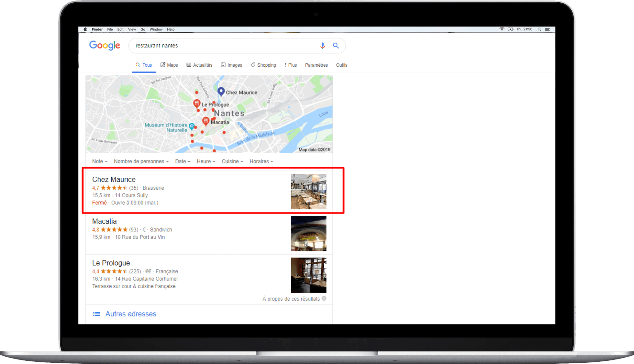This screenshot has width=634, height=364.
Task: Click the info icon beside À propos
Action: click(x=324, y=298)
